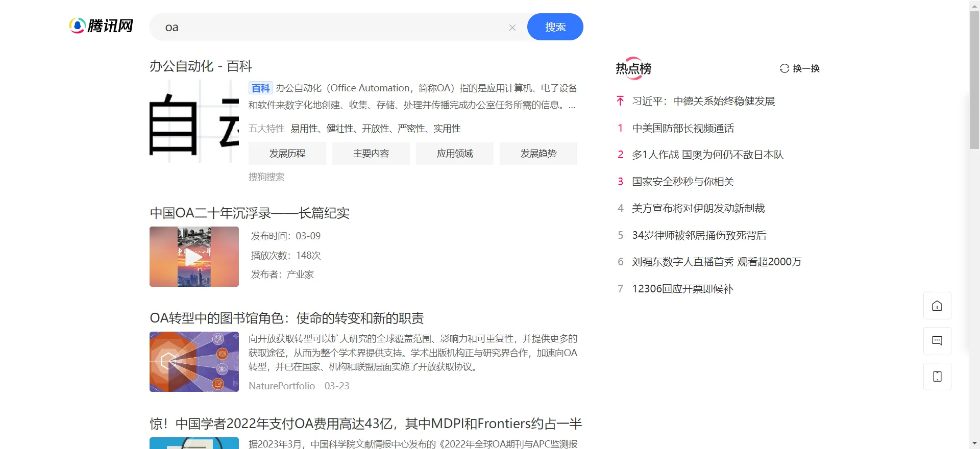Click the home icon in the floating sidebar
This screenshot has height=449, width=980.
click(937, 306)
